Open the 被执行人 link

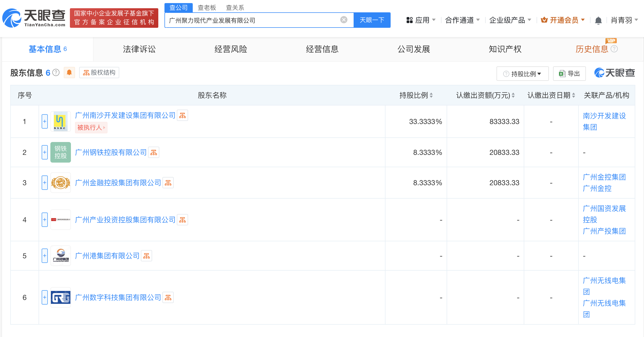(91, 127)
